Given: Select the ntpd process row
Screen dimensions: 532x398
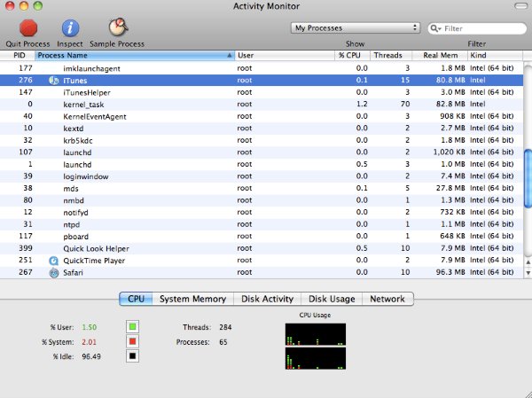Looking at the screenshot, I should point(262,224).
